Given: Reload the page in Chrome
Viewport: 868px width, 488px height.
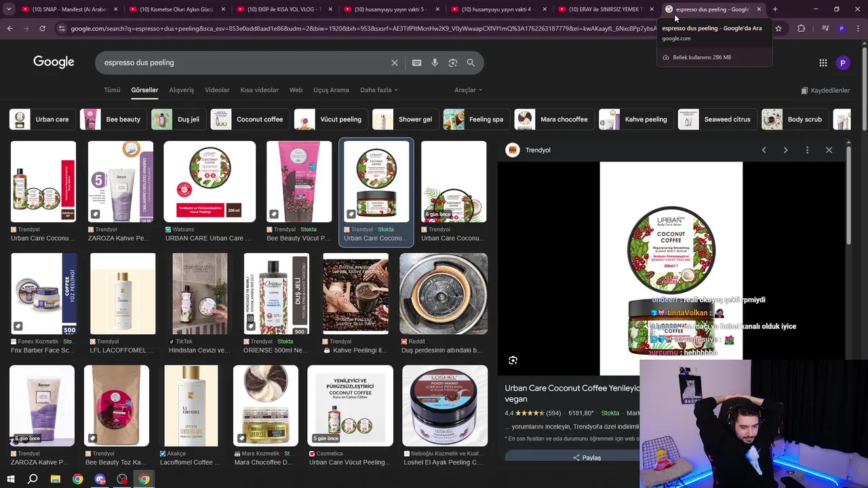Looking at the screenshot, I should pos(42,28).
